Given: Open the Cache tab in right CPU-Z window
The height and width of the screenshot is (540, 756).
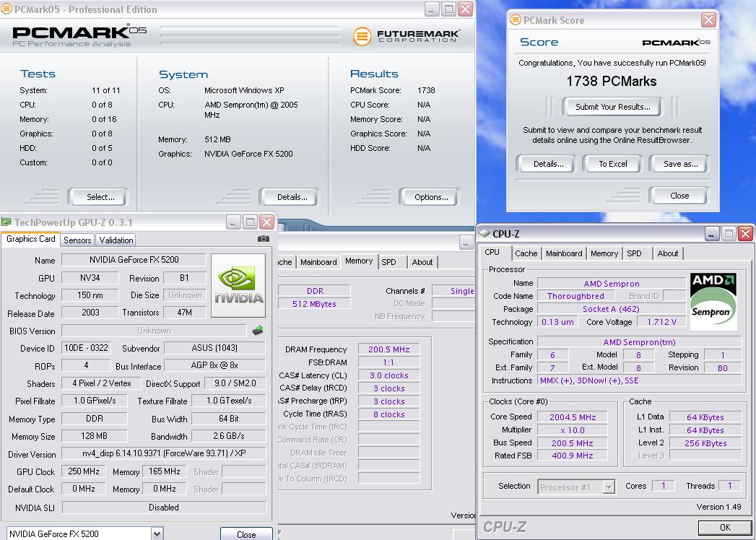Looking at the screenshot, I should [x=526, y=253].
